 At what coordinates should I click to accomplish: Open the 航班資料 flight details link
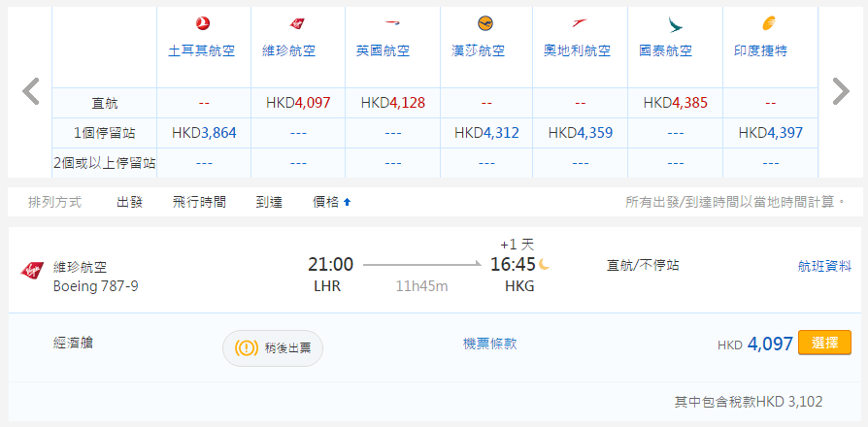pos(824,264)
